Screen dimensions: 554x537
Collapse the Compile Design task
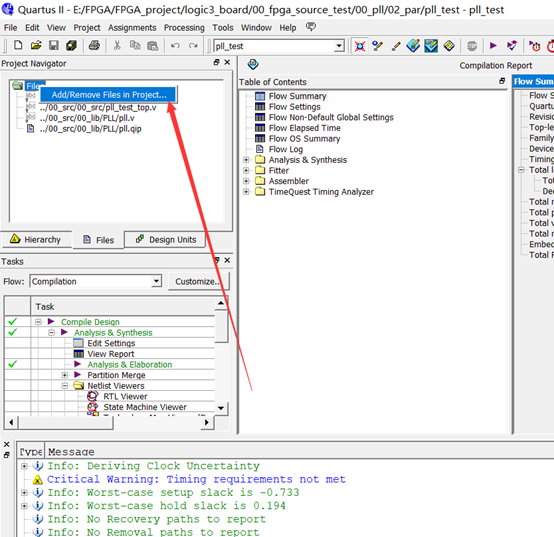pyautogui.click(x=38, y=321)
